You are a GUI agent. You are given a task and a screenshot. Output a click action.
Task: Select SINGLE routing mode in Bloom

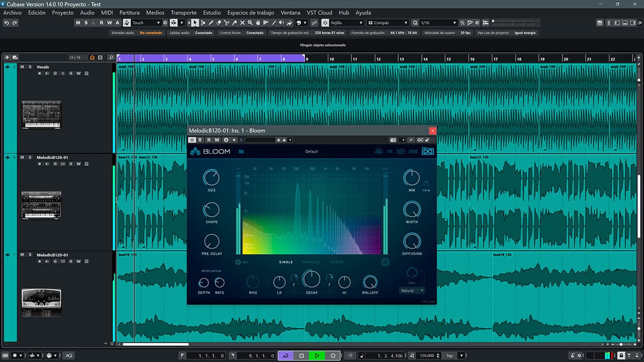[x=286, y=262]
